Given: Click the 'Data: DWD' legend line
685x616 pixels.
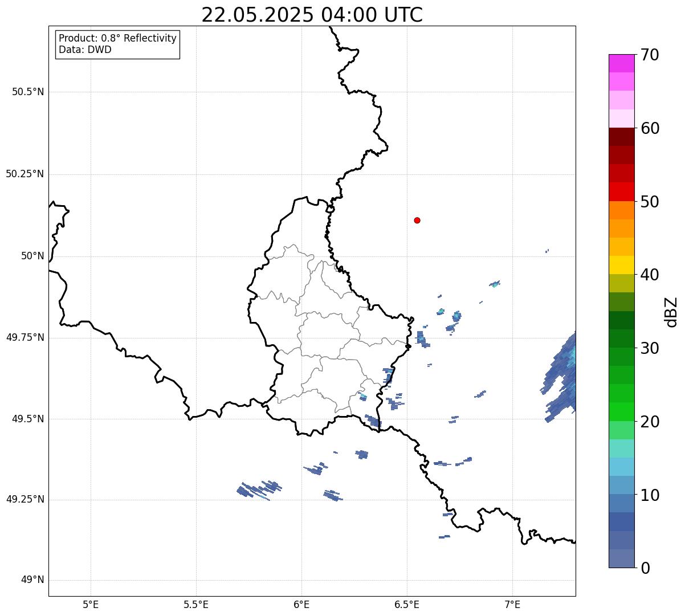Looking at the screenshot, I should 85,50.
